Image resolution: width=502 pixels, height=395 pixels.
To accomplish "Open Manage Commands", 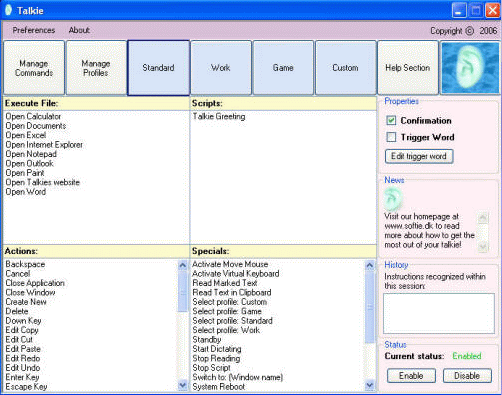I will [x=34, y=68].
